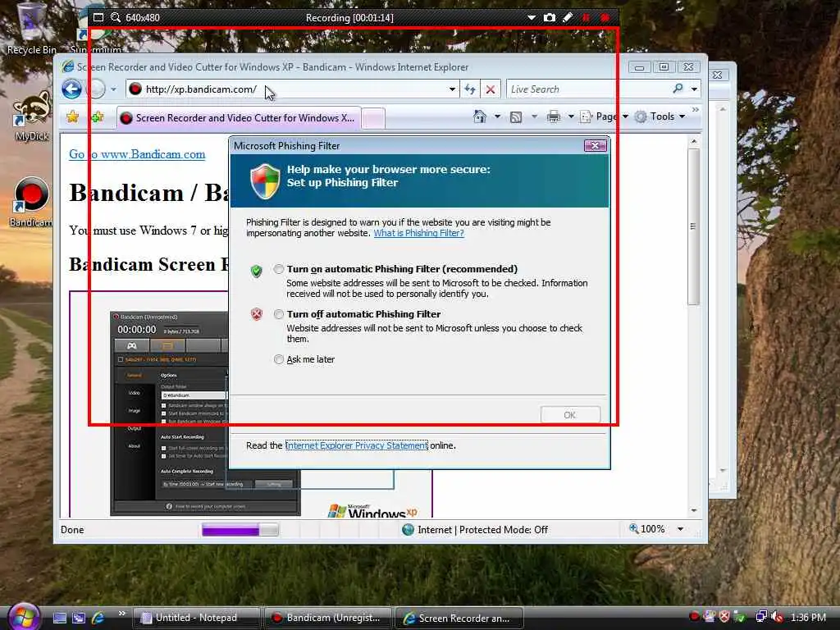Click the OK button in Phishing Filter dialog

[570, 414]
